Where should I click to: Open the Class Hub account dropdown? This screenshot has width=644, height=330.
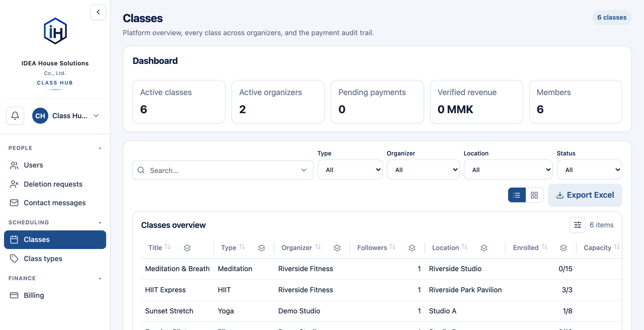tap(66, 116)
